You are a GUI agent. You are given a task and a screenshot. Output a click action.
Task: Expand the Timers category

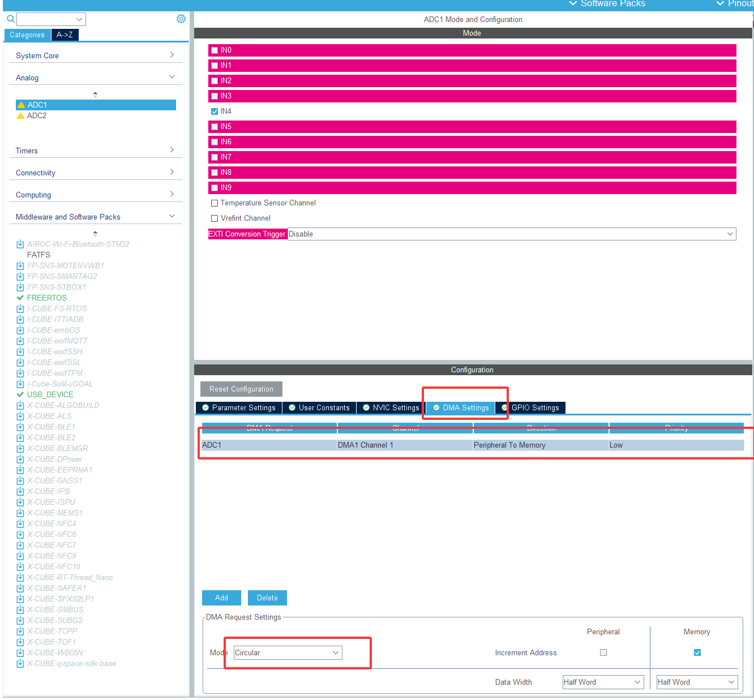point(95,151)
